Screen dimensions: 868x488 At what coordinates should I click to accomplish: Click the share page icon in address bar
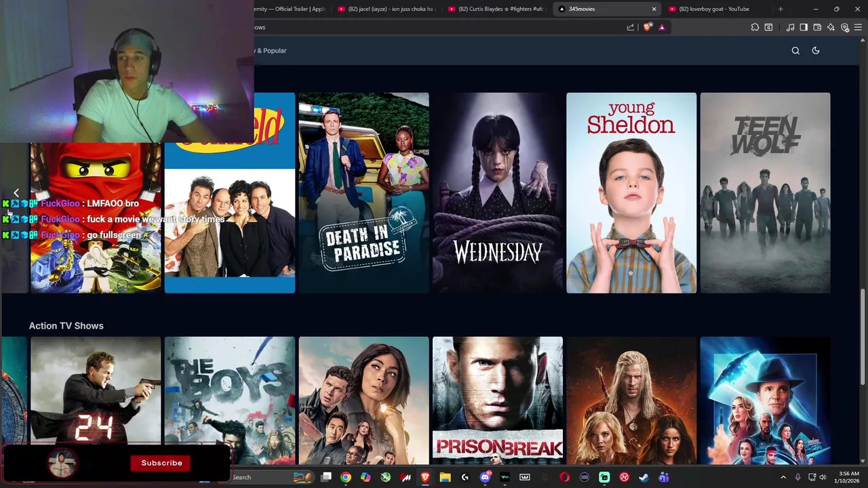pos(631,27)
